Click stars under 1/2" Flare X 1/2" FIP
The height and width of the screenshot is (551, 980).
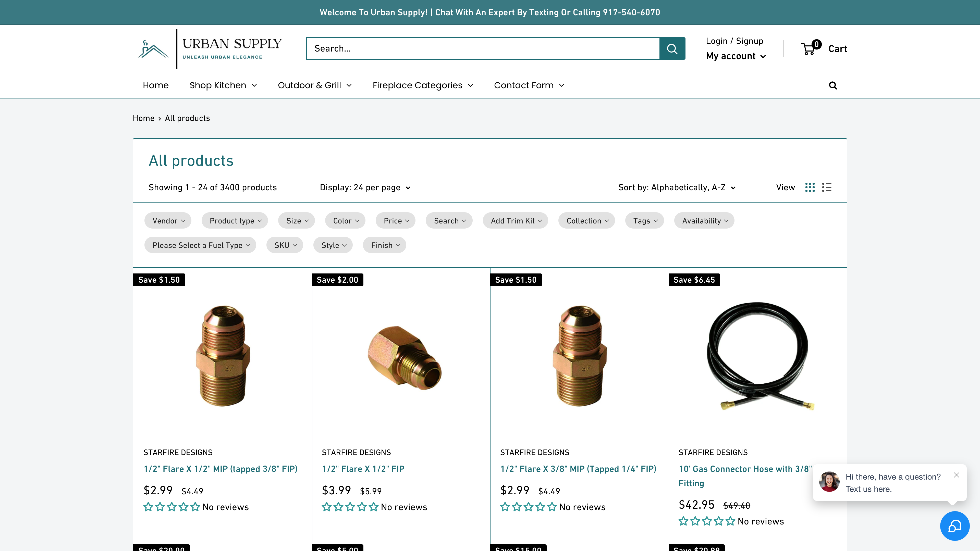pyautogui.click(x=350, y=507)
